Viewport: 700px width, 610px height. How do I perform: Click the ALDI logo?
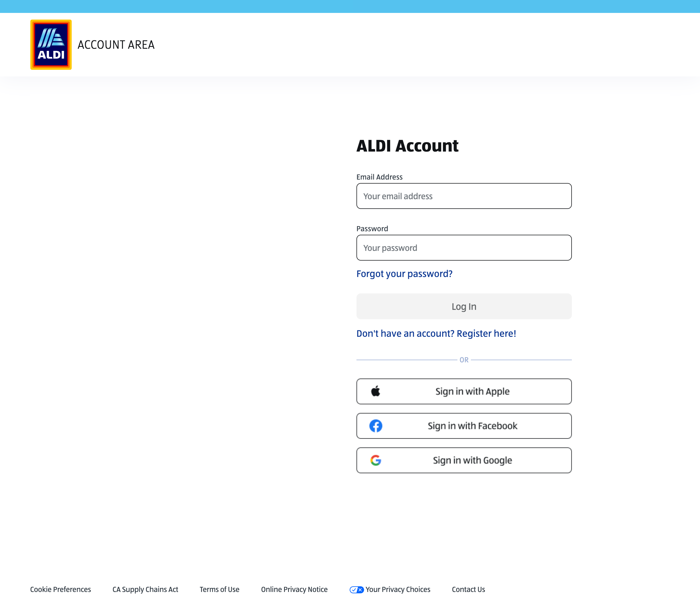pyautogui.click(x=51, y=44)
